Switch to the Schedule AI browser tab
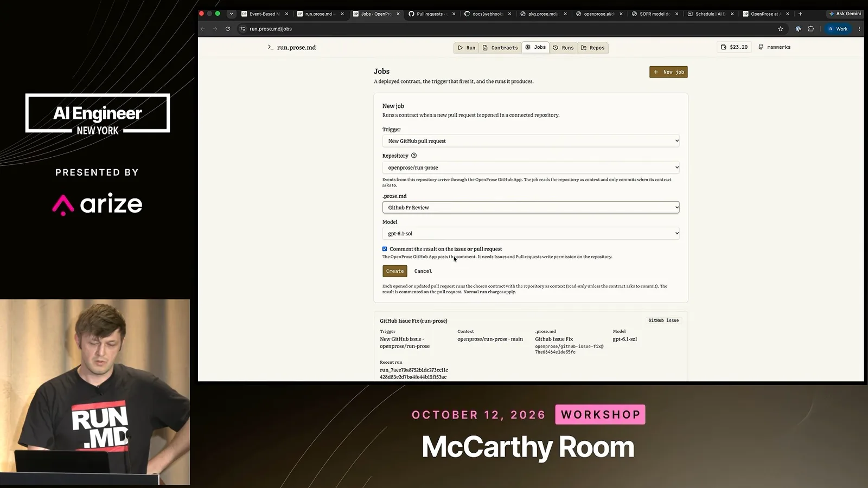 [710, 14]
